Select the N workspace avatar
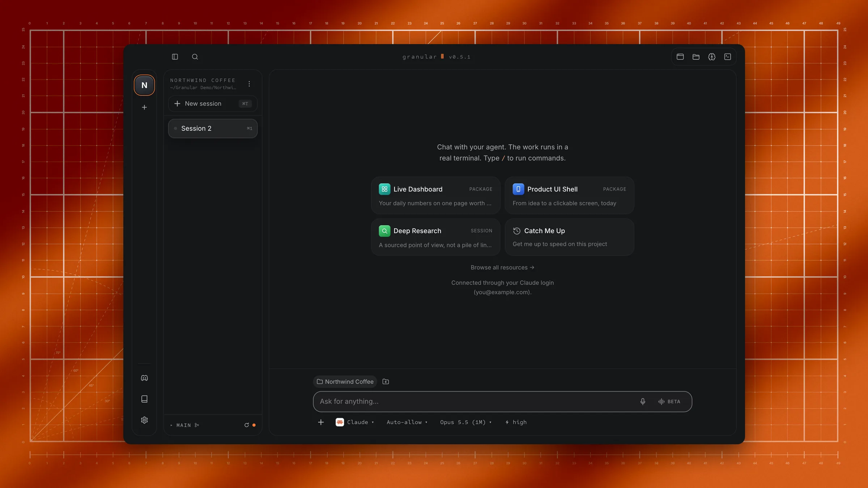Image resolution: width=868 pixels, height=488 pixels. click(144, 85)
